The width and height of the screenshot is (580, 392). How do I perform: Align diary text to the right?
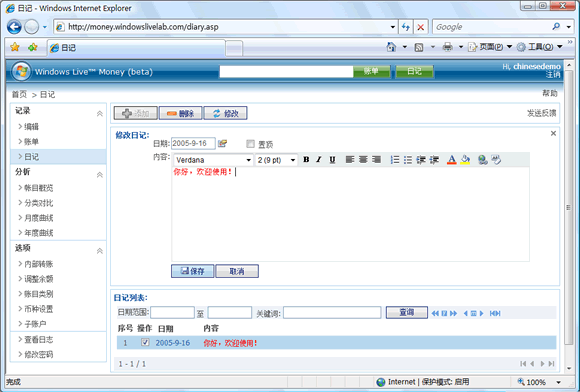click(x=376, y=159)
